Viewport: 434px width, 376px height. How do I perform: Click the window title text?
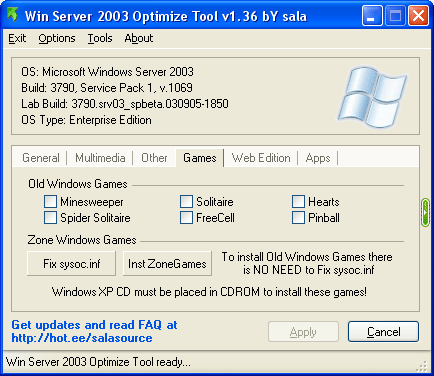coord(166,16)
